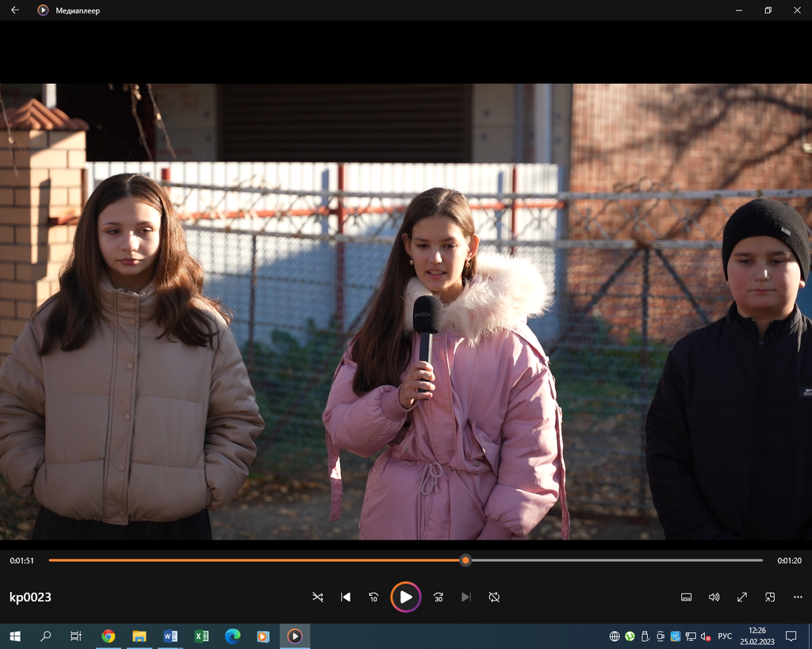Open Microsoft Word from taskbar

(x=170, y=636)
